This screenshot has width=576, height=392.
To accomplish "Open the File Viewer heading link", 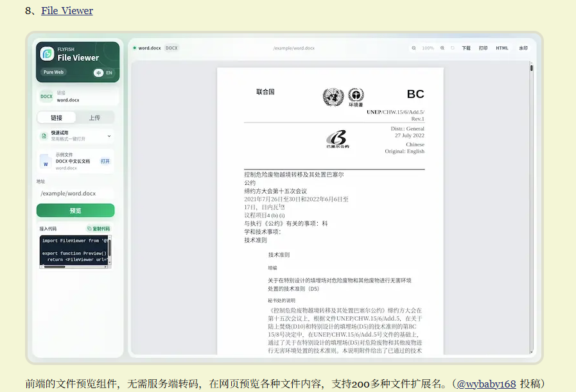I will click(x=67, y=11).
